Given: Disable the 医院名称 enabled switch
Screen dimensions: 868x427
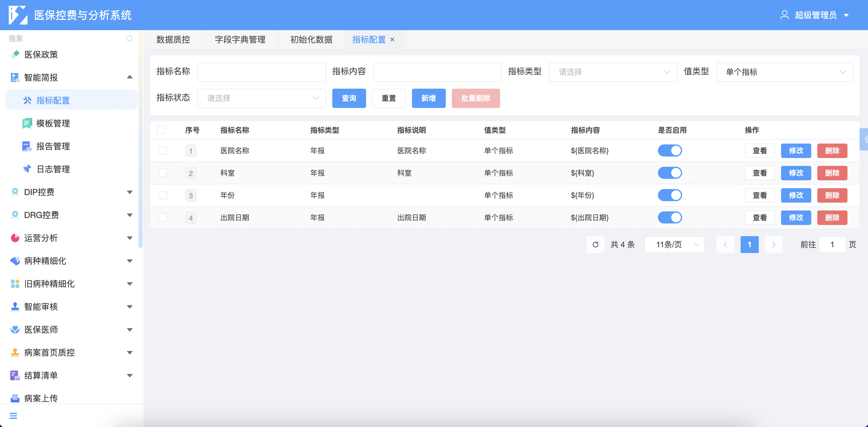Looking at the screenshot, I should [x=670, y=150].
